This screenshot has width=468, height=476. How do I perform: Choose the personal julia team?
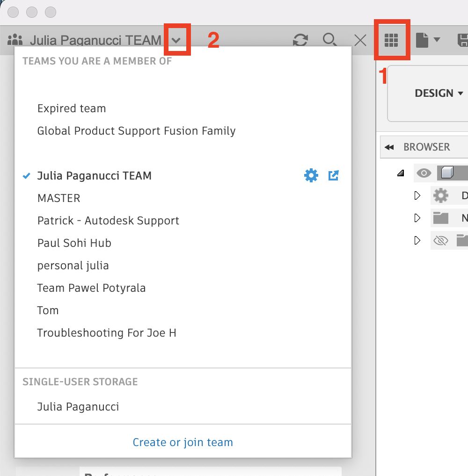(73, 266)
